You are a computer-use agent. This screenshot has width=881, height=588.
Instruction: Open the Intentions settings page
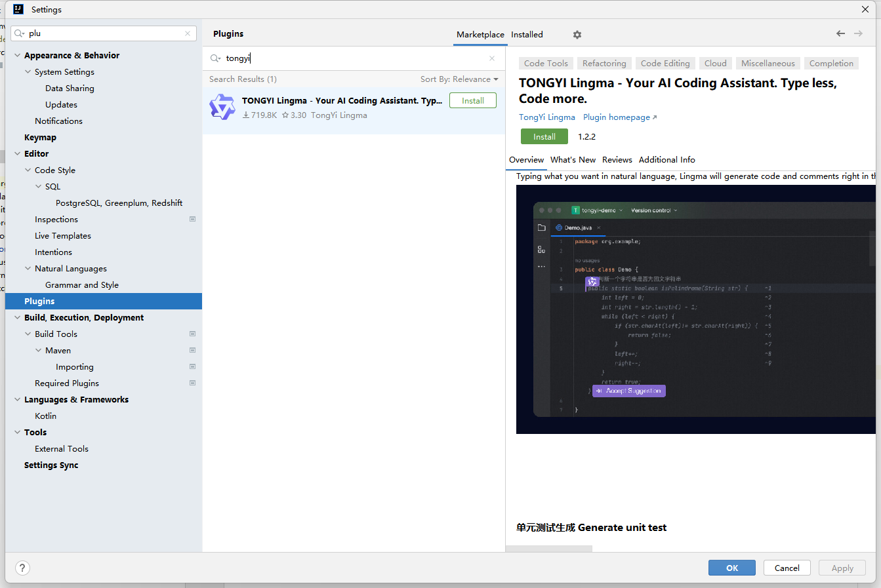coord(53,252)
